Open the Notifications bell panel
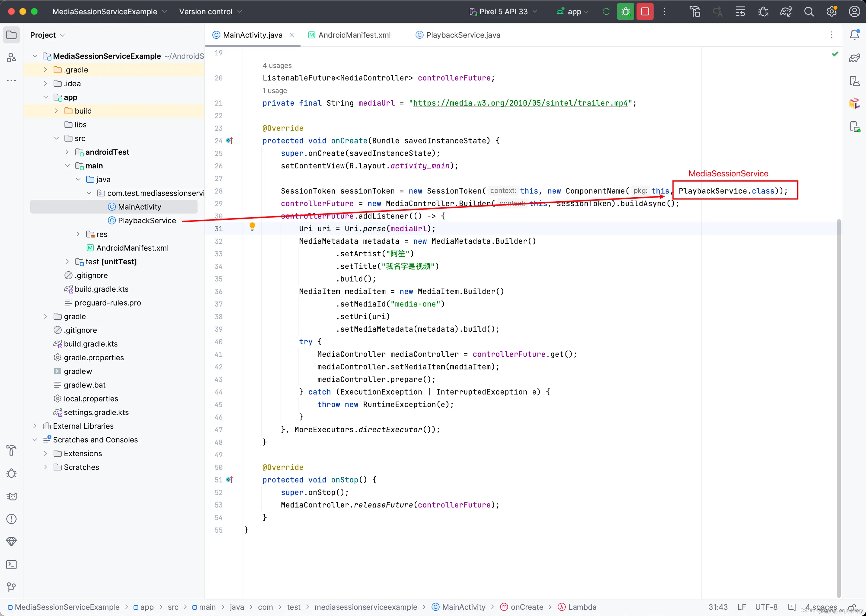Viewport: 866px width, 616px height. click(x=854, y=35)
